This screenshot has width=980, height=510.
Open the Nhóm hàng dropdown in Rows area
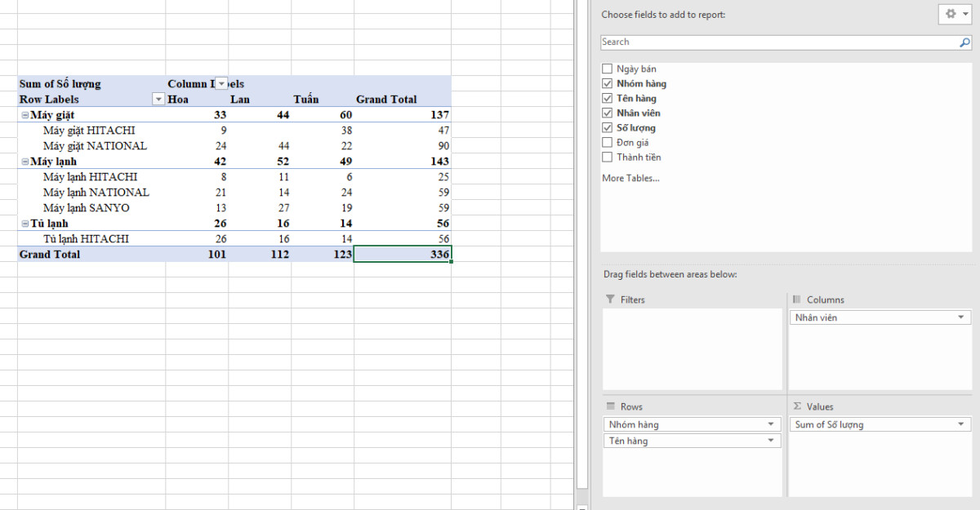[771, 424]
